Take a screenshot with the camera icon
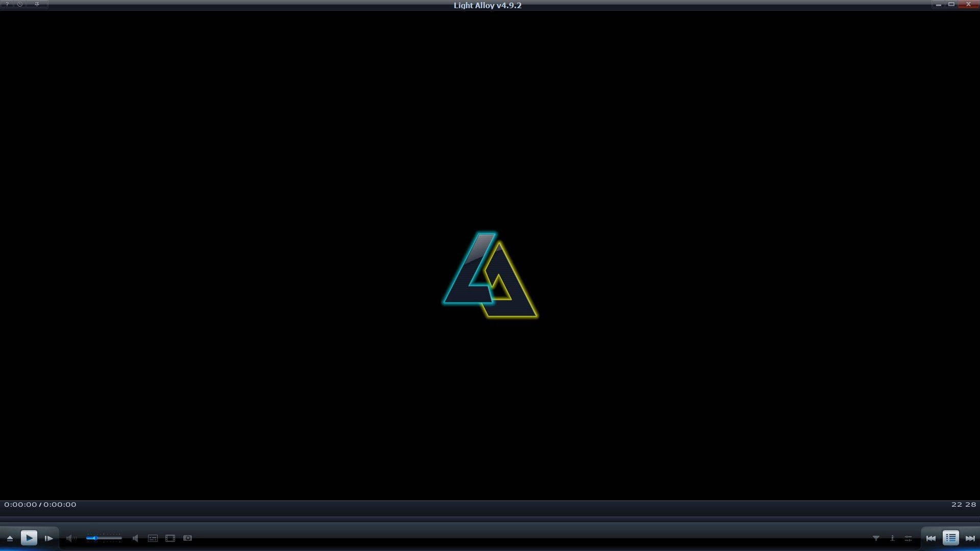Viewport: 980px width, 551px height. pyautogui.click(x=187, y=538)
